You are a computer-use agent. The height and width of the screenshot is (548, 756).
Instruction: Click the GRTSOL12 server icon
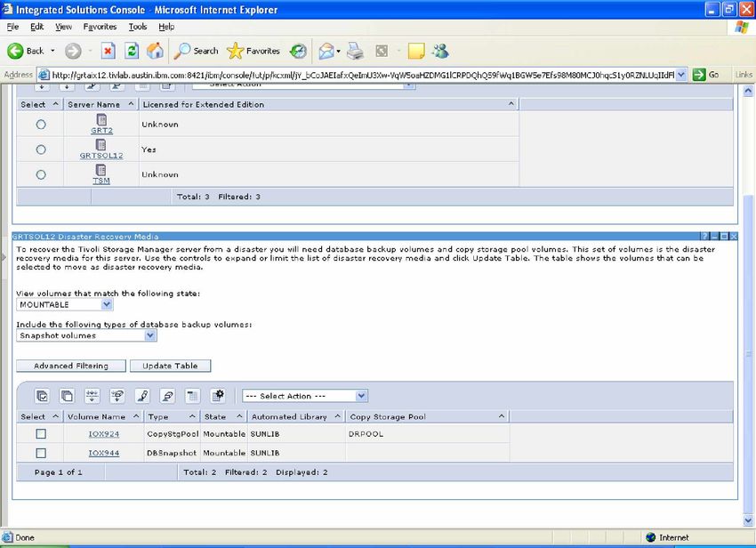pyautogui.click(x=101, y=144)
